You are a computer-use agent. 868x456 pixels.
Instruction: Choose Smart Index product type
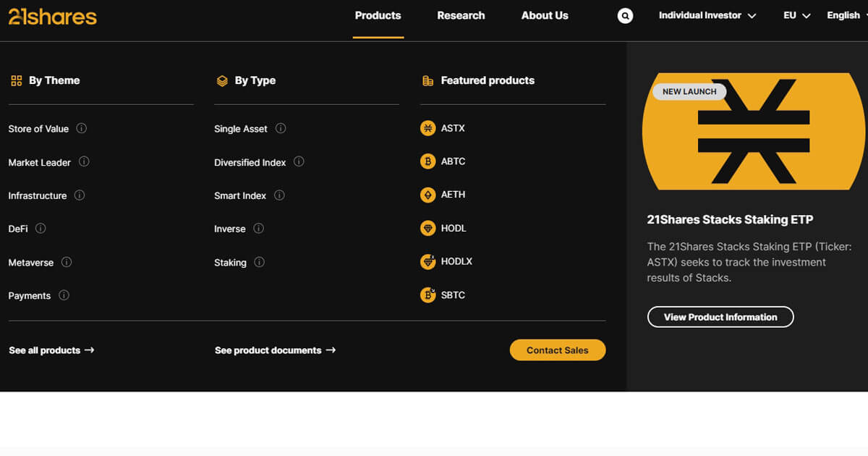(x=240, y=195)
